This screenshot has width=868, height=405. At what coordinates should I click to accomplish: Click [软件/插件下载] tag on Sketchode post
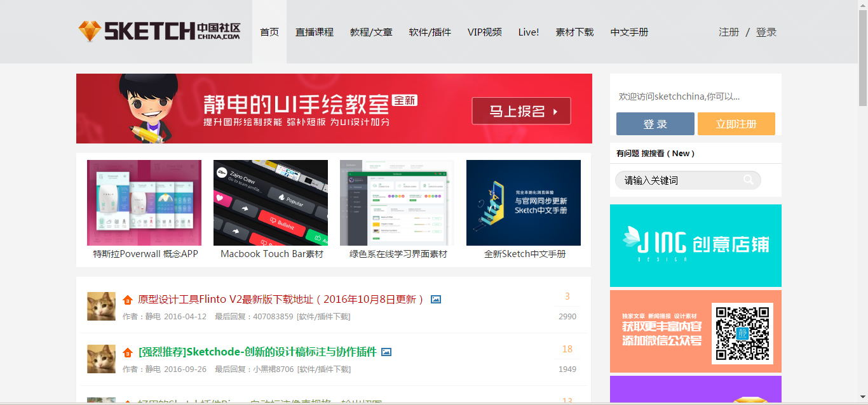[323, 369]
